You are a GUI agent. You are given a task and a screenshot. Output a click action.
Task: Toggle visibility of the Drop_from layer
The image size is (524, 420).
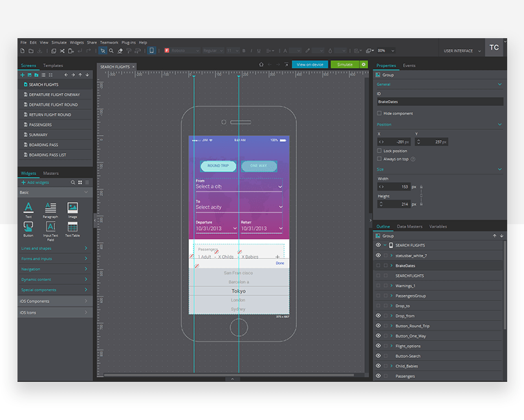point(380,316)
